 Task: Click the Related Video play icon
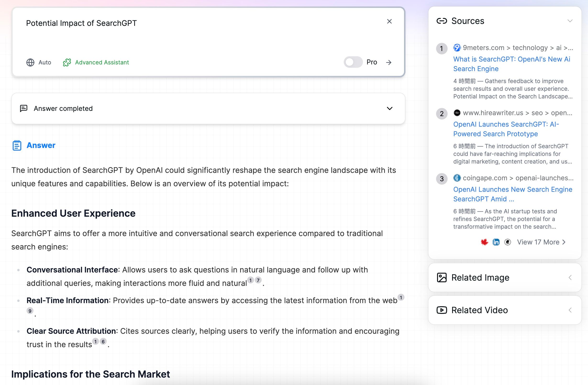coord(442,310)
